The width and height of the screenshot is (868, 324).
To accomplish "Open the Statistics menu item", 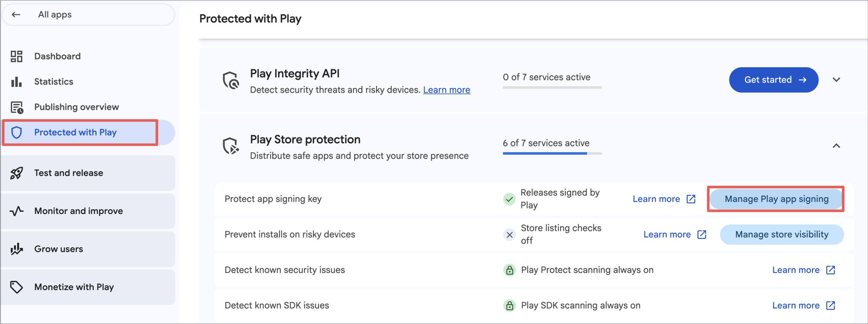I will 88,82.
